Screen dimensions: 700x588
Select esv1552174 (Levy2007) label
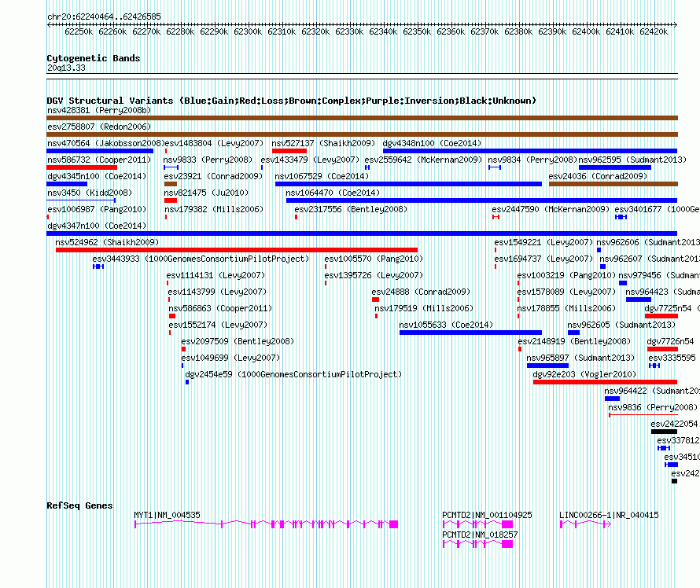pos(218,325)
